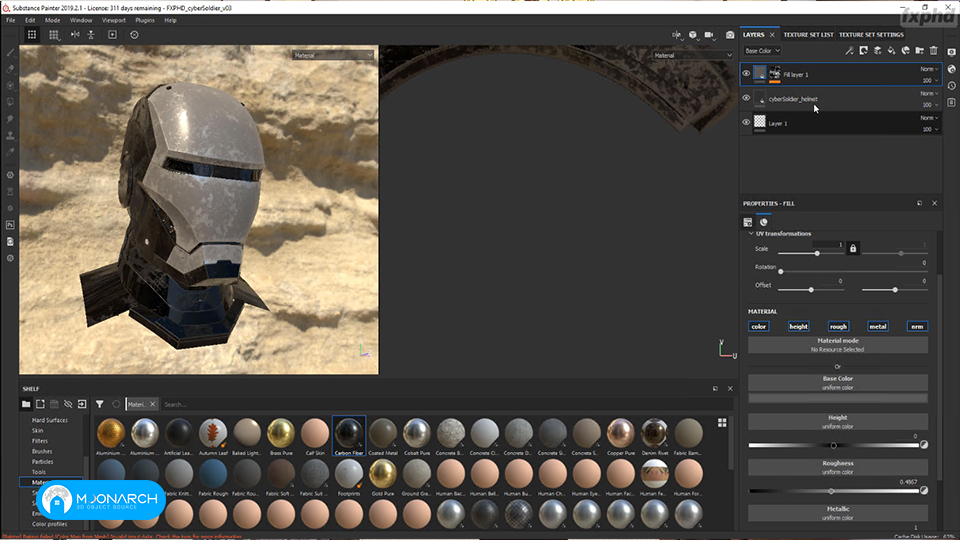Click the Height uniform color button
Image resolution: width=960 pixels, height=540 pixels.
(x=838, y=421)
